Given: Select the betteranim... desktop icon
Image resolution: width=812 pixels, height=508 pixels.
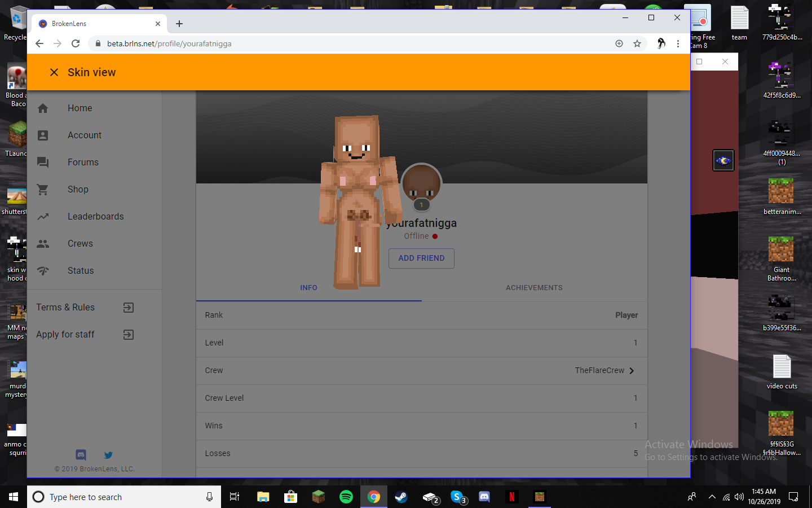Looking at the screenshot, I should [x=782, y=196].
